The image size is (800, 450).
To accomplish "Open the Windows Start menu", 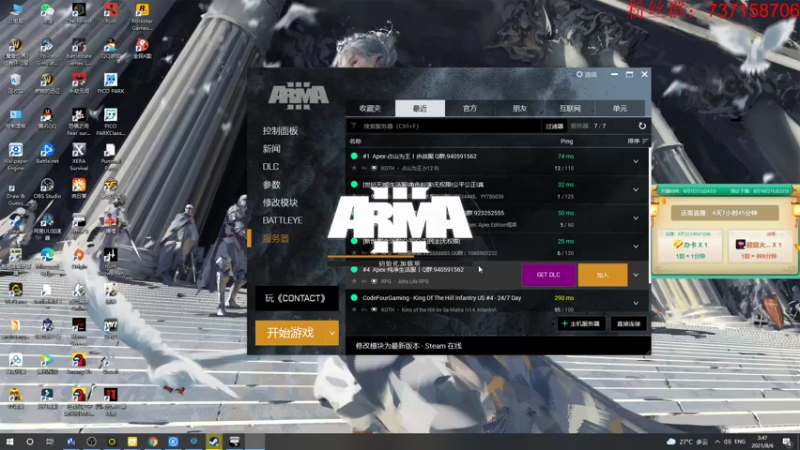I will pos(10,442).
